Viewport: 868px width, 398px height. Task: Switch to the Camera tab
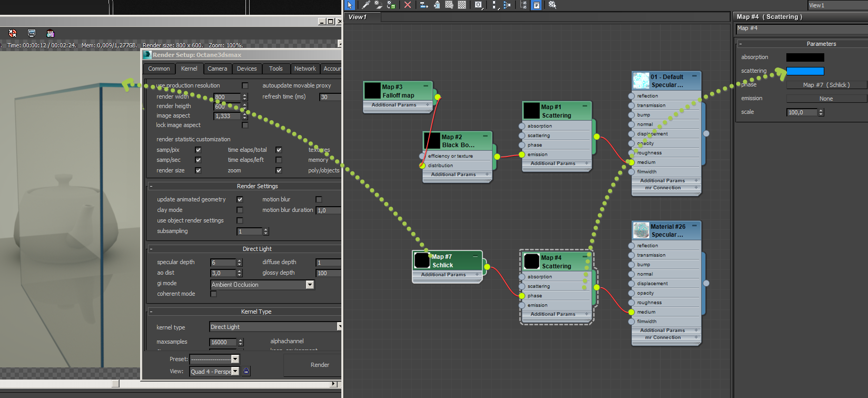pyautogui.click(x=217, y=69)
